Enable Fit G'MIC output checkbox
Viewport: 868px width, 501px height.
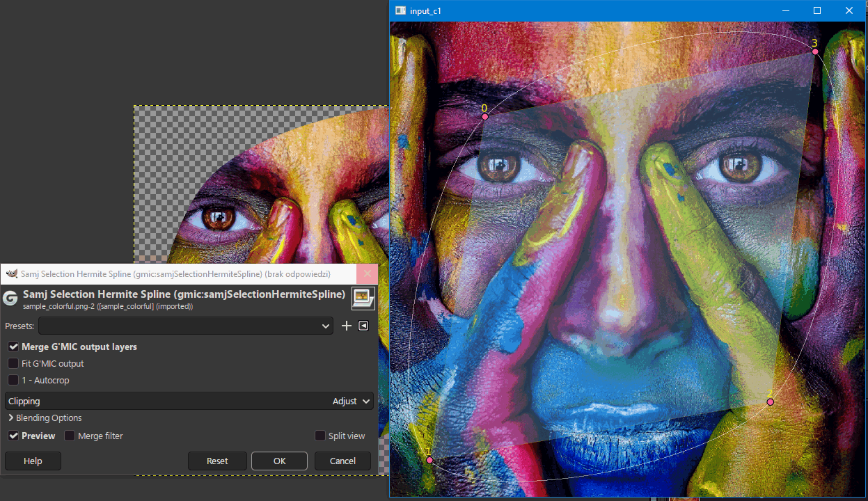pos(13,363)
